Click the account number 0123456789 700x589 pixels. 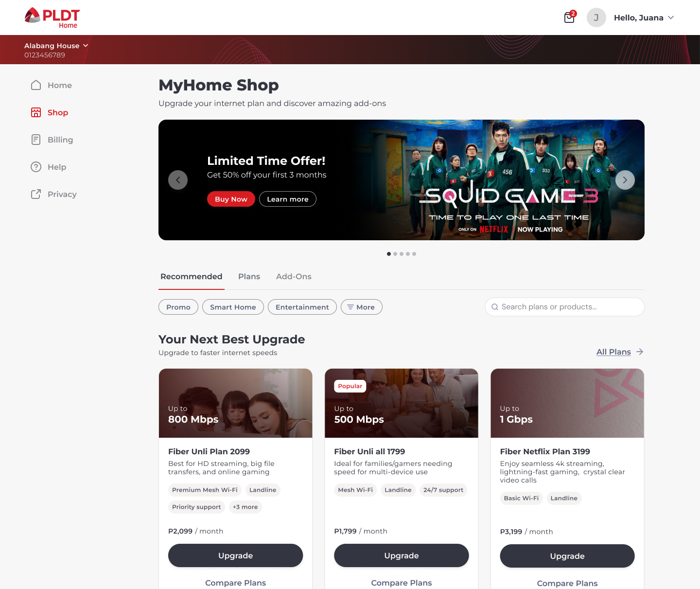[x=45, y=55]
